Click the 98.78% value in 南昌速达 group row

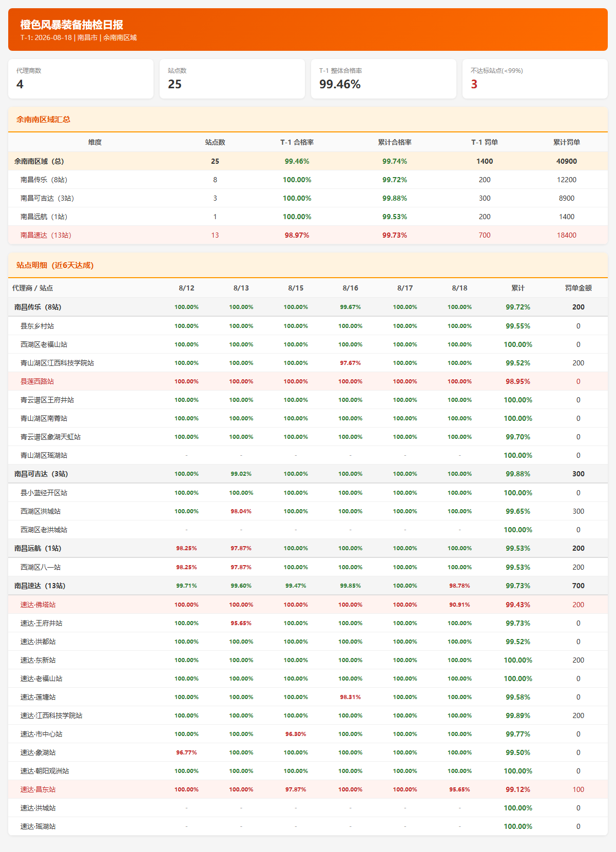click(459, 586)
